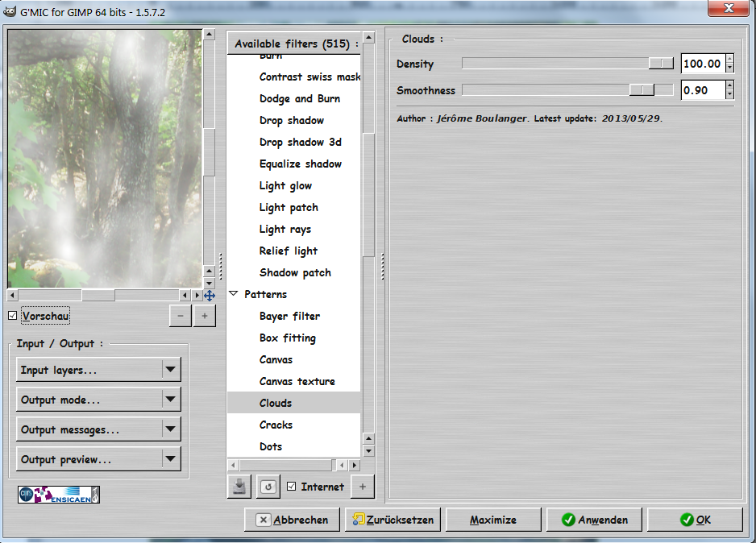The width and height of the screenshot is (756, 543).
Task: Click the Smoothness slider handle
Action: pyautogui.click(x=642, y=89)
